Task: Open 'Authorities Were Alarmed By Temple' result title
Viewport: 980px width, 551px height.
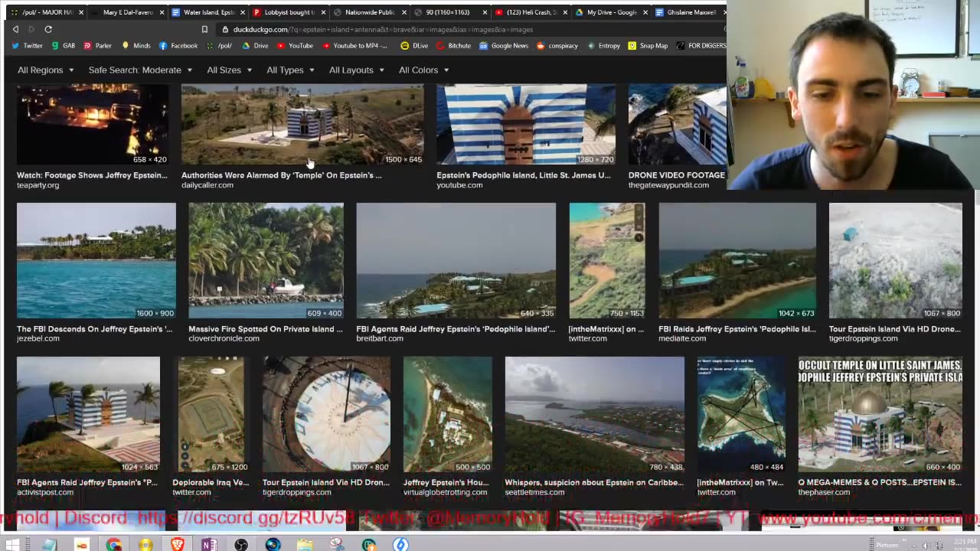Action: coord(282,175)
